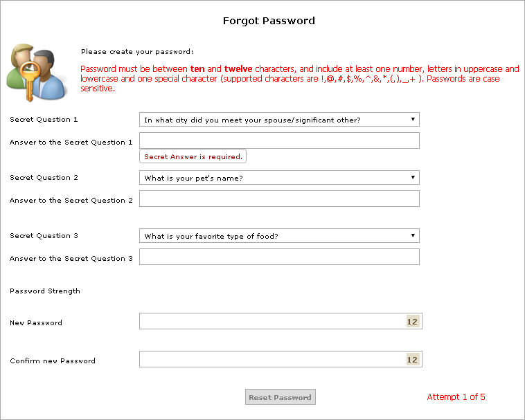
Task: Focus the Answer to Secret Question 2 field
Action: coord(279,199)
